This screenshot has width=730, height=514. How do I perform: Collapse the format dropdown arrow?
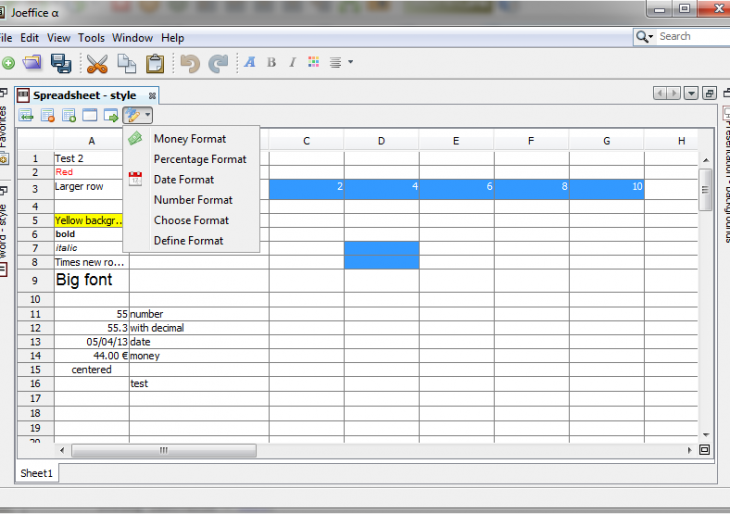click(x=148, y=115)
